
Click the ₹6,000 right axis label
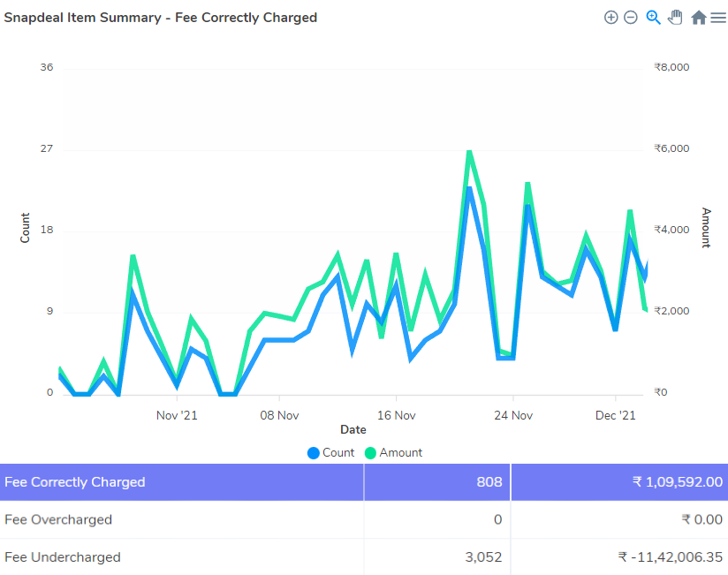pos(671,148)
